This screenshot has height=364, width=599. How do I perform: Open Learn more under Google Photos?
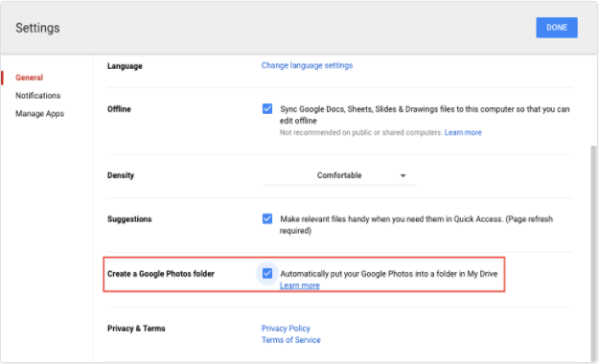300,285
